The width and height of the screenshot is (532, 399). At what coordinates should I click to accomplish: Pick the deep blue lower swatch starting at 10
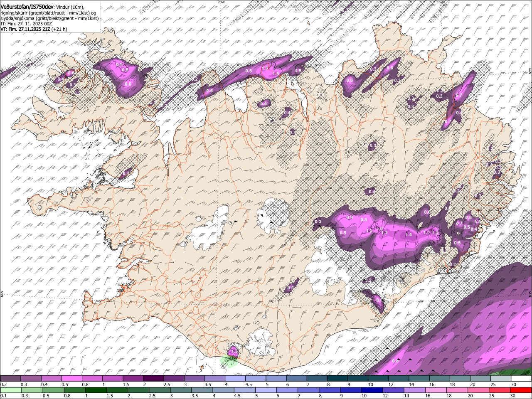click(x=372, y=390)
